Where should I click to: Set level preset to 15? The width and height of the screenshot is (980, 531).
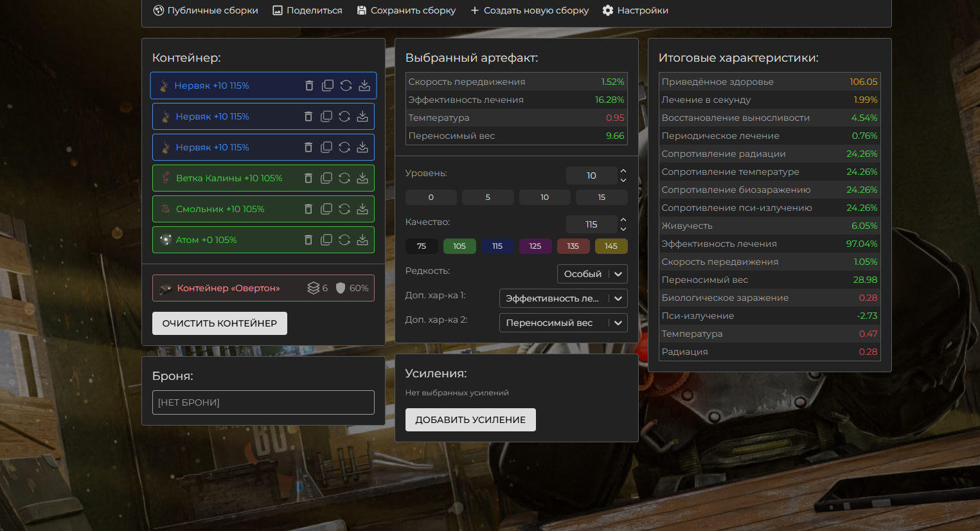coord(601,197)
